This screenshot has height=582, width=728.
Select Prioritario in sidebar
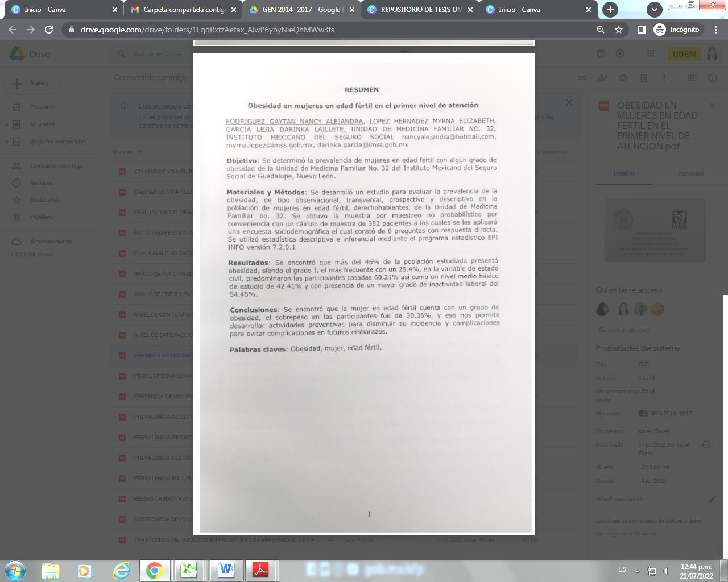click(42, 107)
